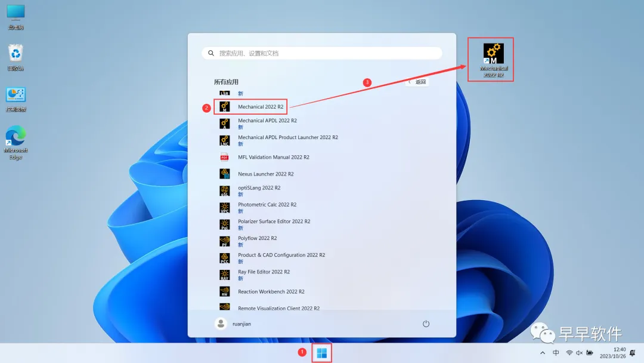Click the Photometric Calc 2022 R2 icon

click(225, 208)
